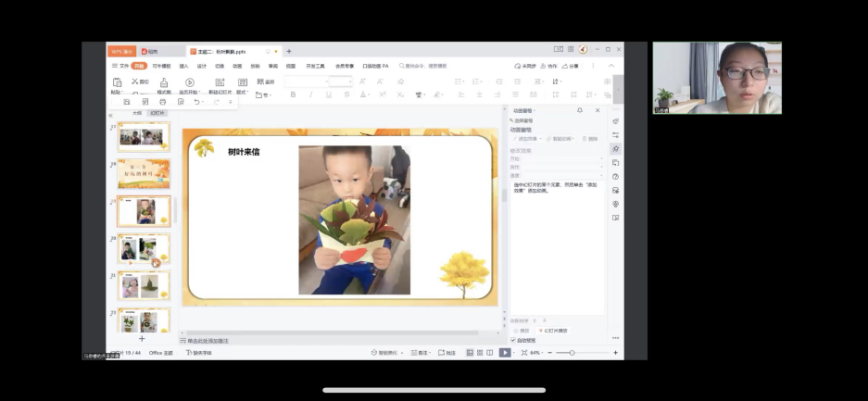Click the Save icon in quick toolbar
Screen dimensions: 868x401
(x=127, y=102)
